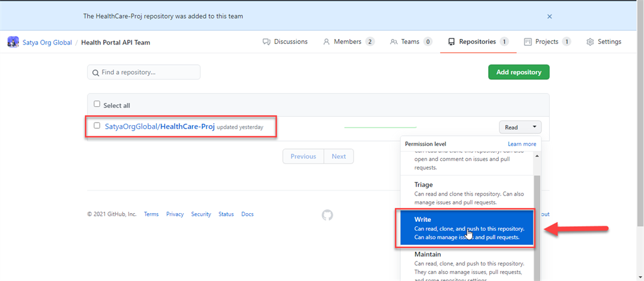Select the Repositories tab
The image size is (644, 281).
(479, 41)
